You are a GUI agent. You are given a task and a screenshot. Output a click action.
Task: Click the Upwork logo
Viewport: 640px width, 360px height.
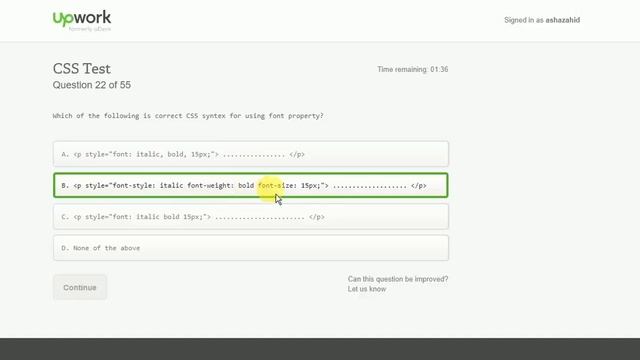[82, 20]
